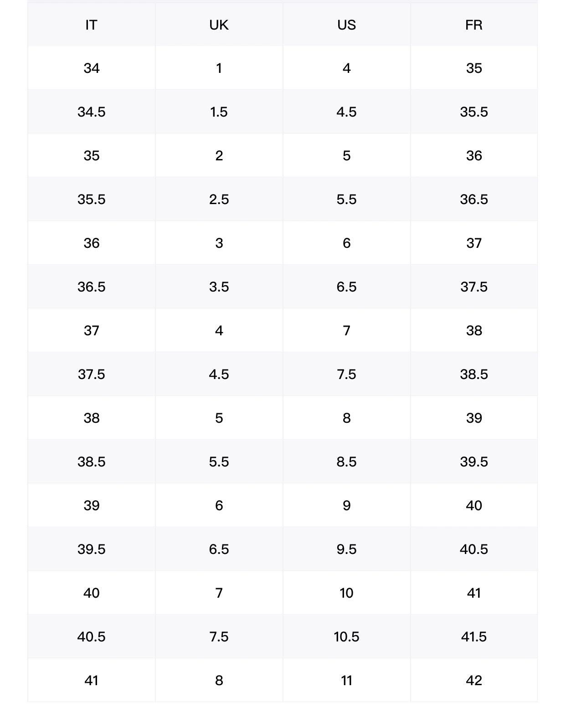Select FR size 42 cell
Screen dimensions: 566x728
[x=474, y=681]
